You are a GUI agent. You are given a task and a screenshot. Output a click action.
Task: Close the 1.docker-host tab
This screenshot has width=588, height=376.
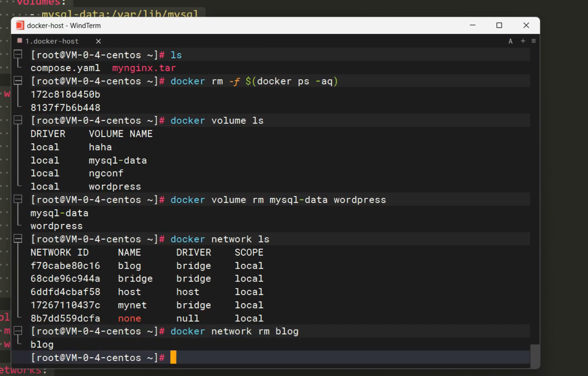point(98,41)
